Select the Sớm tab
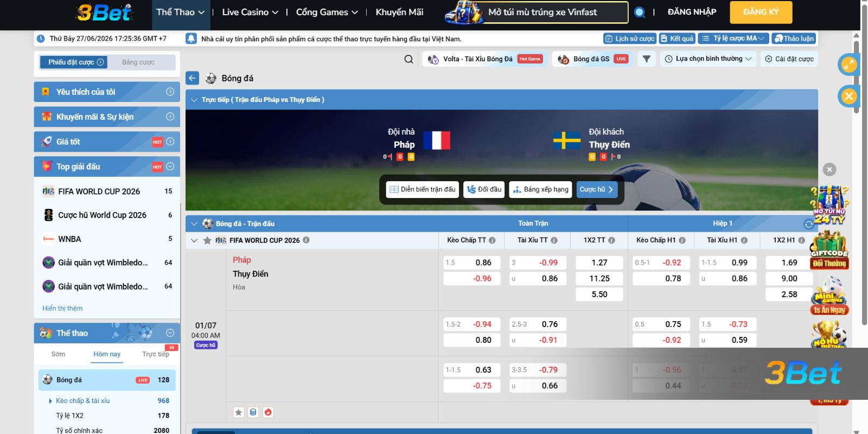 click(58, 354)
